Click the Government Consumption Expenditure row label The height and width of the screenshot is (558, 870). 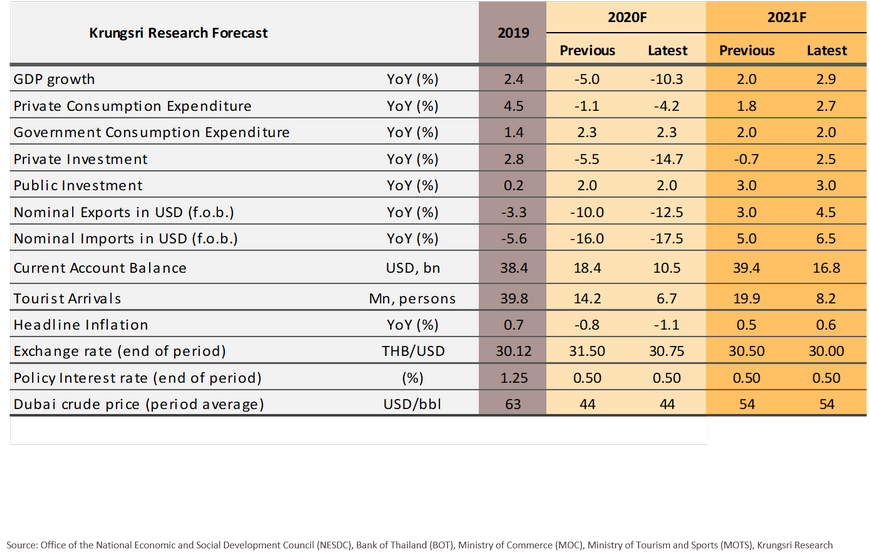tap(151, 133)
